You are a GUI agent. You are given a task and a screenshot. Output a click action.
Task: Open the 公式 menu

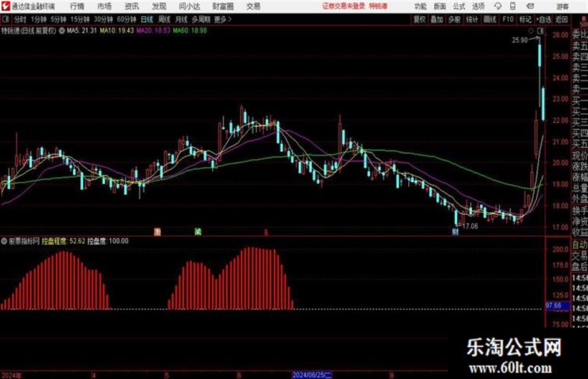[459, 6]
